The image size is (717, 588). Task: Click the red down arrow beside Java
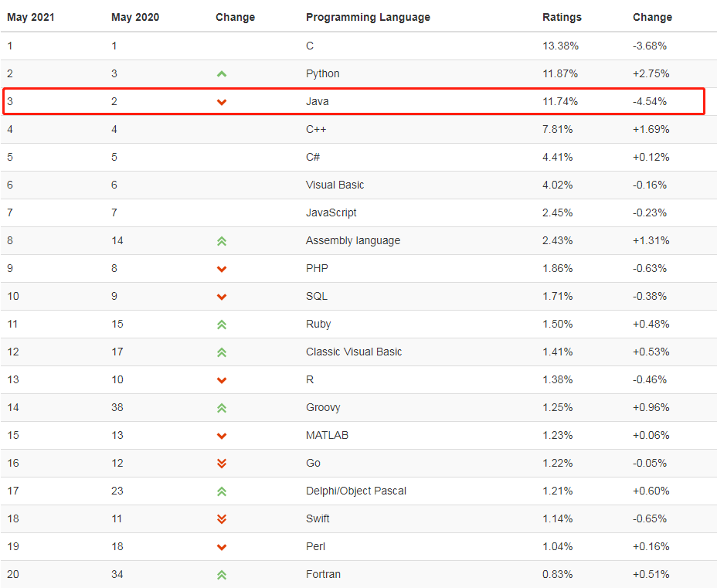click(x=222, y=102)
